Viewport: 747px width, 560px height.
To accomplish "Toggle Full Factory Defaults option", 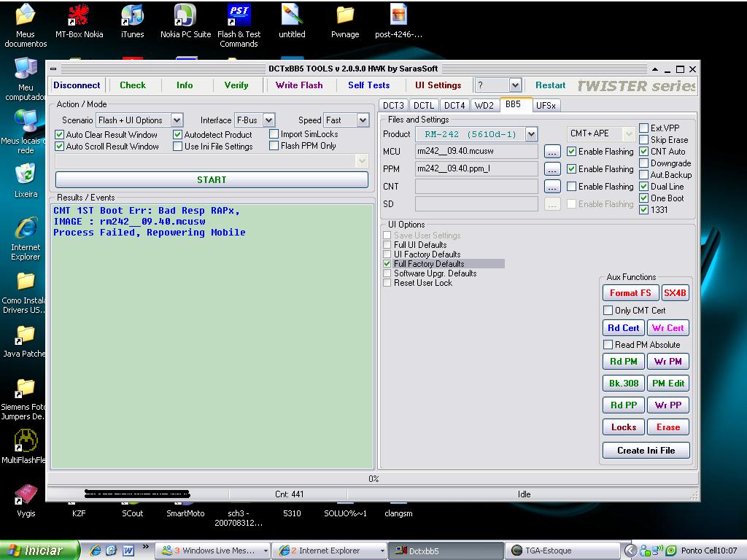I will [387, 263].
